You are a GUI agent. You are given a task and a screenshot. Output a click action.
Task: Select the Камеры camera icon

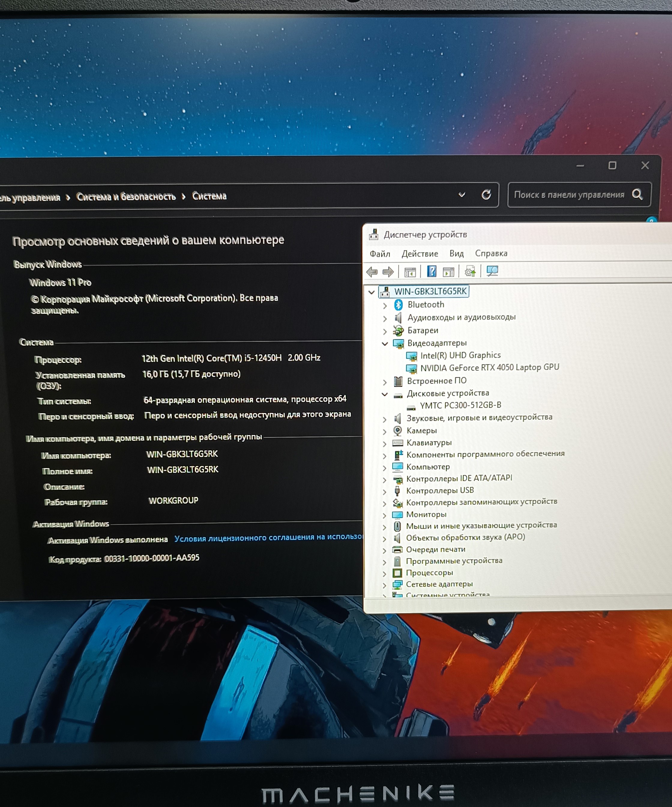(398, 431)
